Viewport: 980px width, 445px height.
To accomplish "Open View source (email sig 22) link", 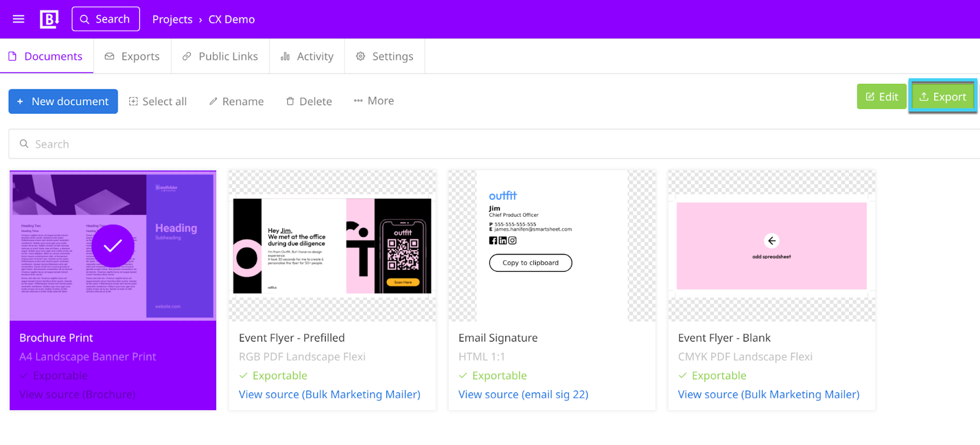I will (523, 395).
